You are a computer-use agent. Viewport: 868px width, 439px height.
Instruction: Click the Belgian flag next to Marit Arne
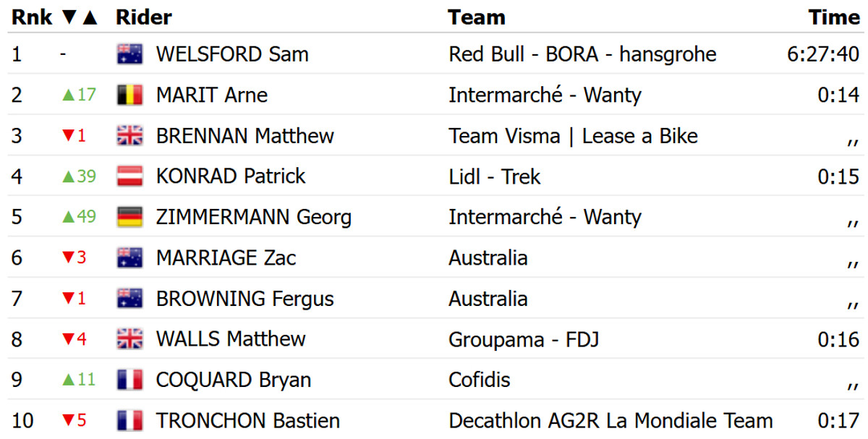(x=129, y=95)
